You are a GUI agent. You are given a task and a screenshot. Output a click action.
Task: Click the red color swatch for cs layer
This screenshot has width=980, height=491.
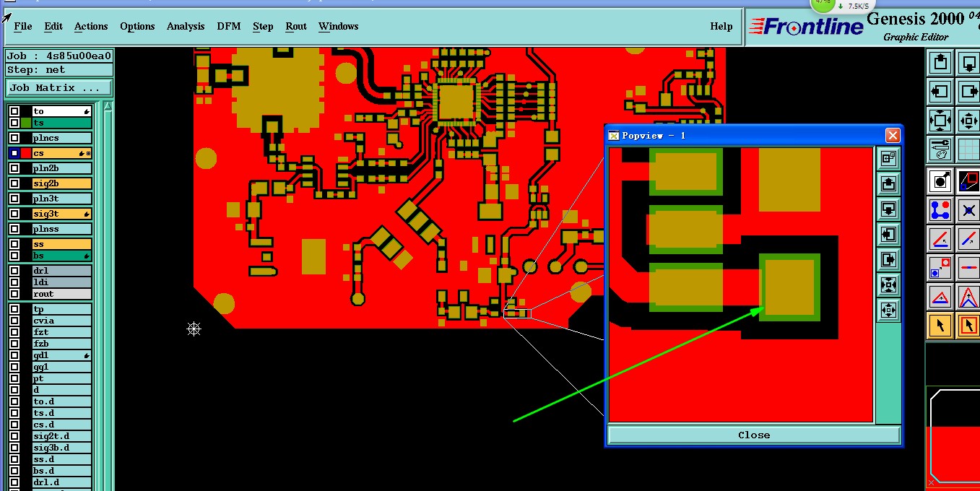(x=26, y=153)
